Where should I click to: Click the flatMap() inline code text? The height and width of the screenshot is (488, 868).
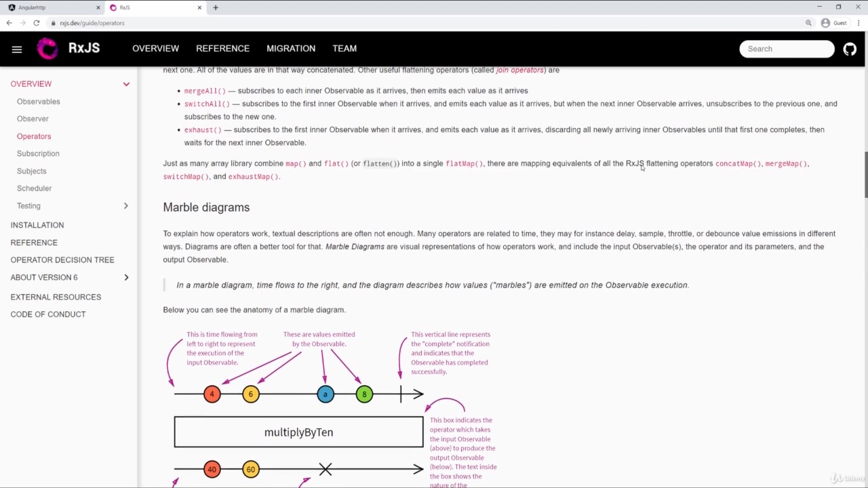point(465,163)
